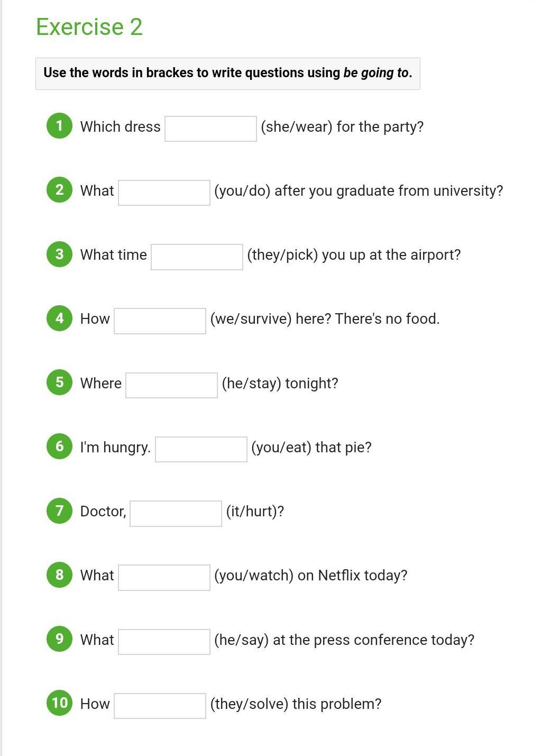Focus the blank before '(he/say)'
The width and height of the screenshot is (559, 756).
(164, 642)
